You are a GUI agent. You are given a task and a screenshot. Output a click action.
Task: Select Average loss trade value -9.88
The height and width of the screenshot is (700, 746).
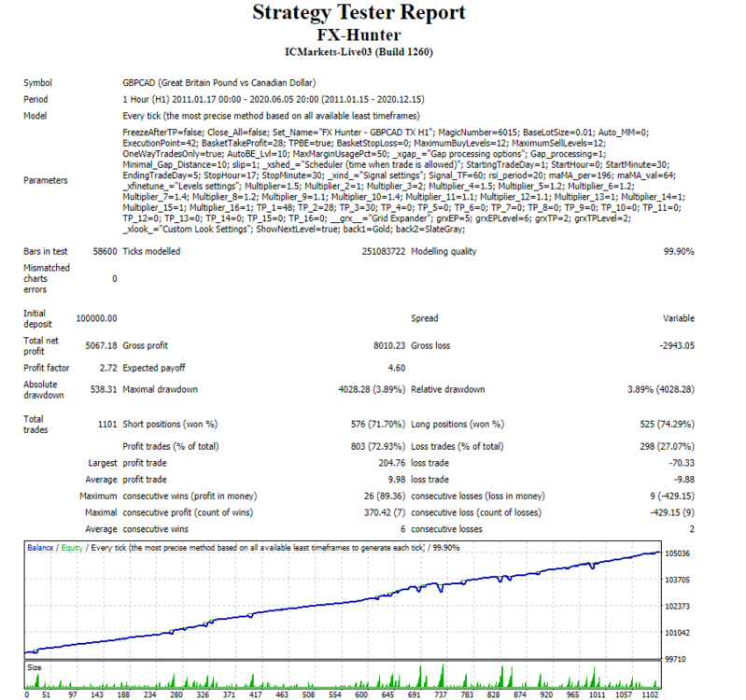click(x=683, y=480)
